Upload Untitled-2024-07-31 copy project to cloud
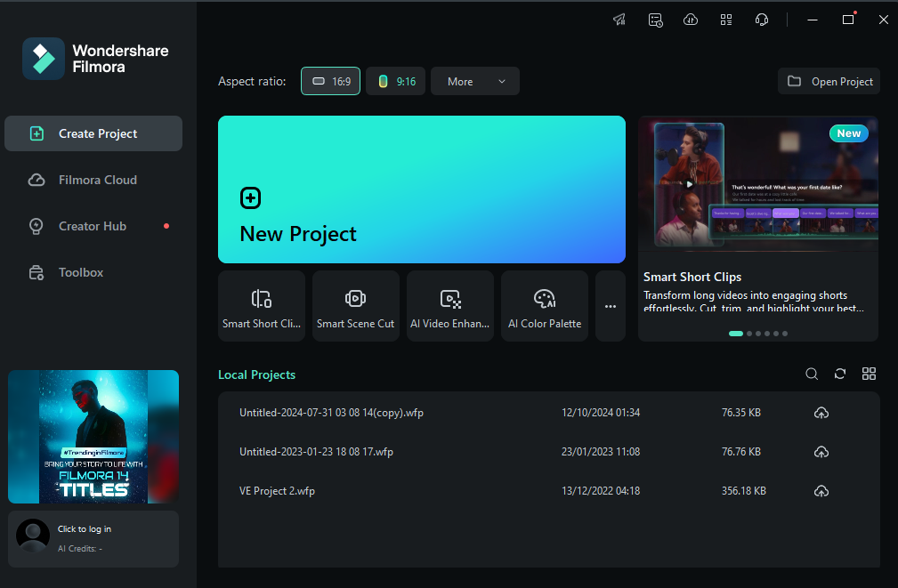This screenshot has height=588, width=898. click(821, 413)
